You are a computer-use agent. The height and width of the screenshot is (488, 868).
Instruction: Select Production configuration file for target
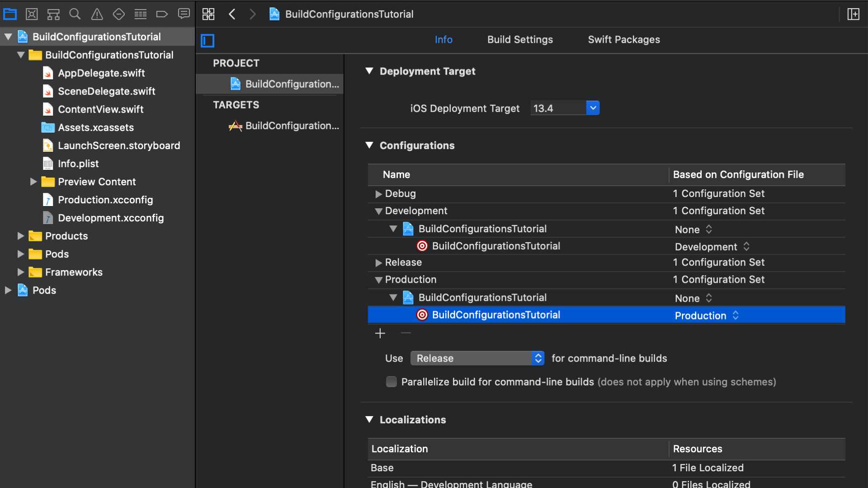pyautogui.click(x=707, y=314)
